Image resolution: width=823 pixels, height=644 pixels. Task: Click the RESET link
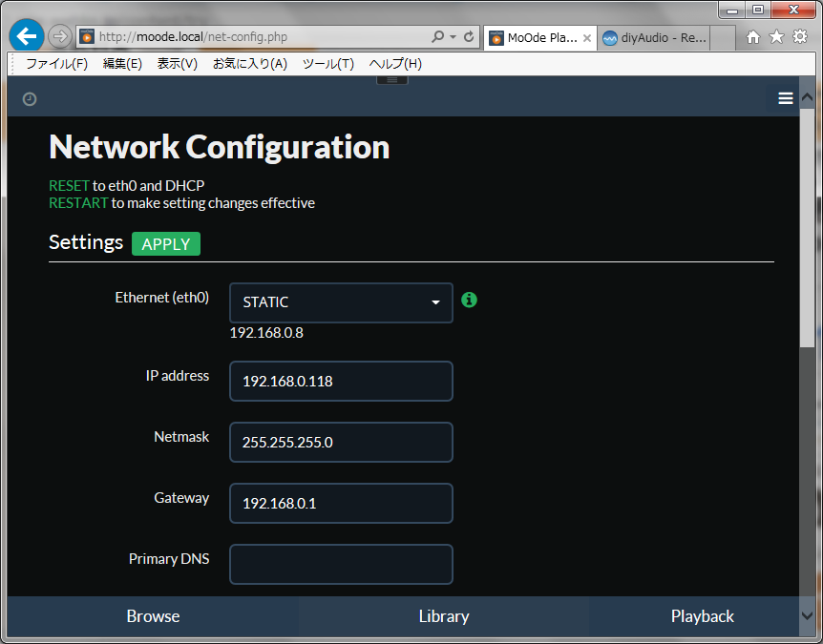point(69,186)
